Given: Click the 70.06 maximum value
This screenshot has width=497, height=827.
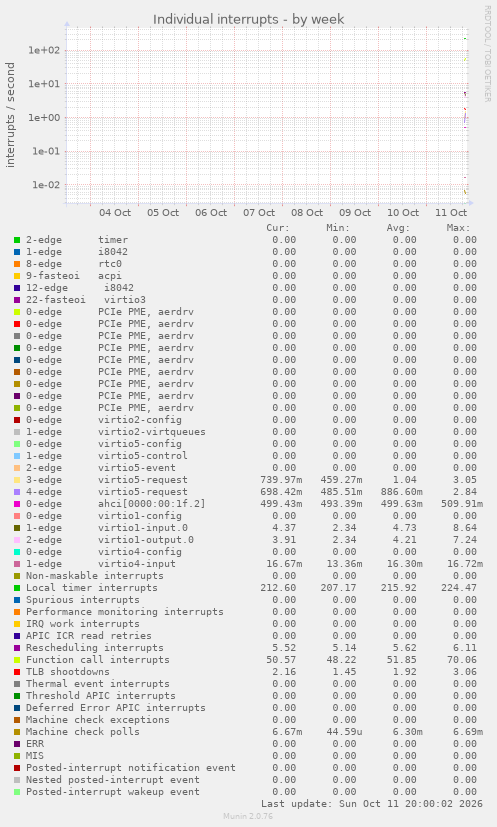Looking at the screenshot, I should (462, 660).
